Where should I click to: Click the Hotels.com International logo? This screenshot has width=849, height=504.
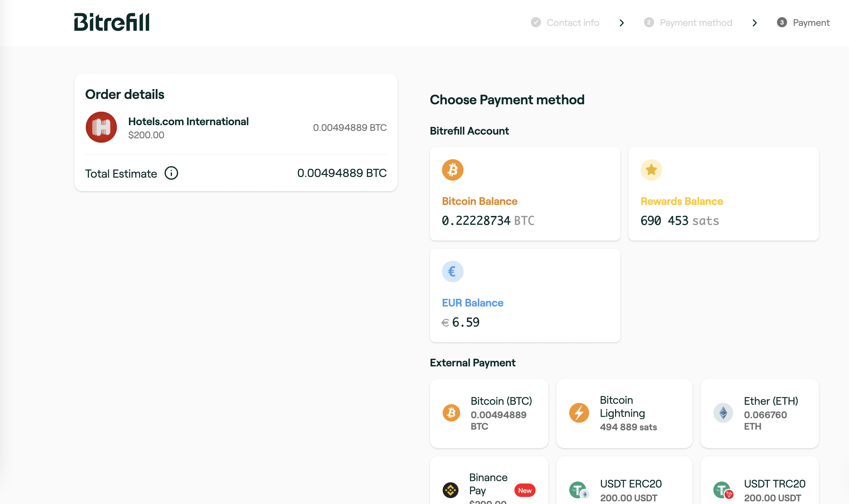point(101,127)
